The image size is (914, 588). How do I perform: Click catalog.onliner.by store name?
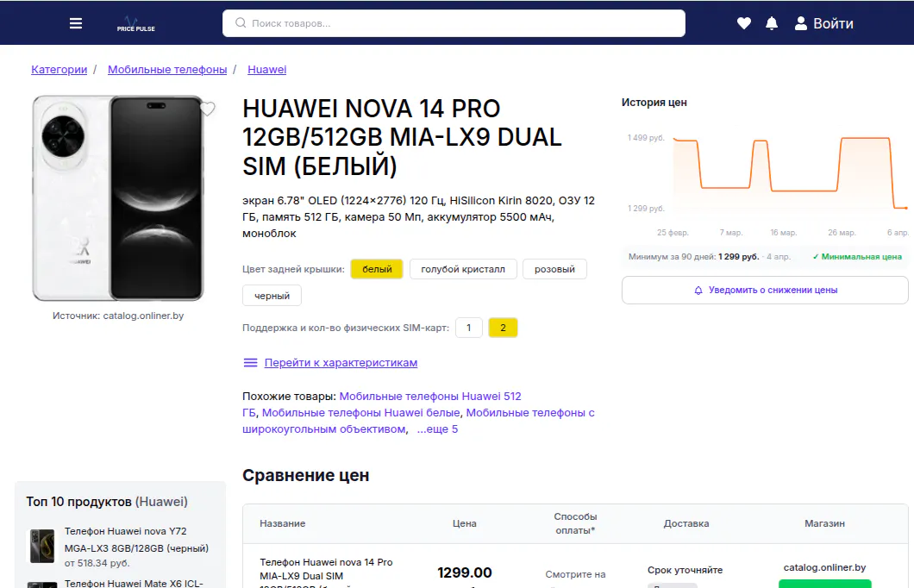pos(824,567)
